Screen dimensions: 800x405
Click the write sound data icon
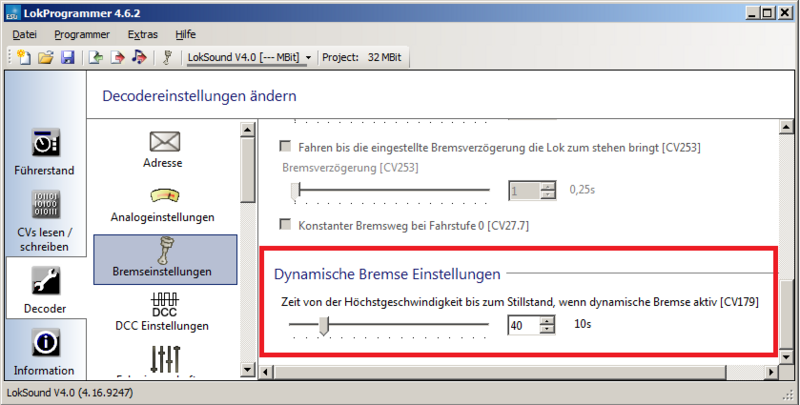139,57
